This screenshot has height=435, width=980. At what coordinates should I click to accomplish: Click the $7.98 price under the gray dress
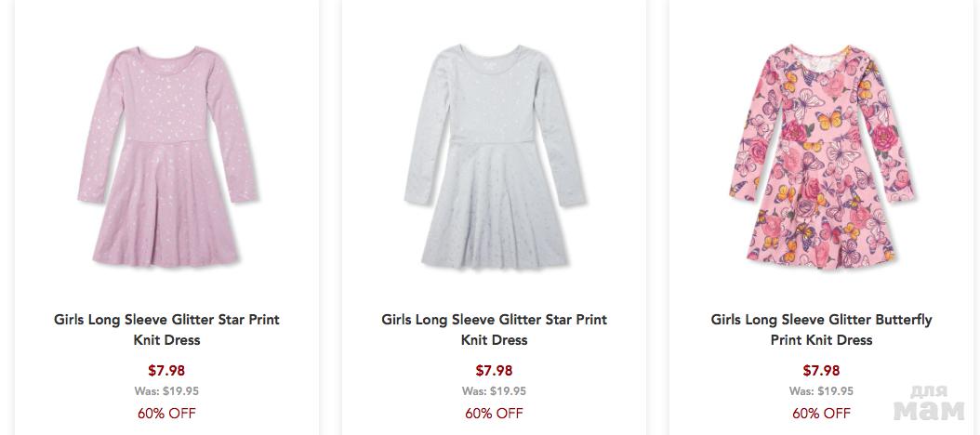tap(494, 370)
